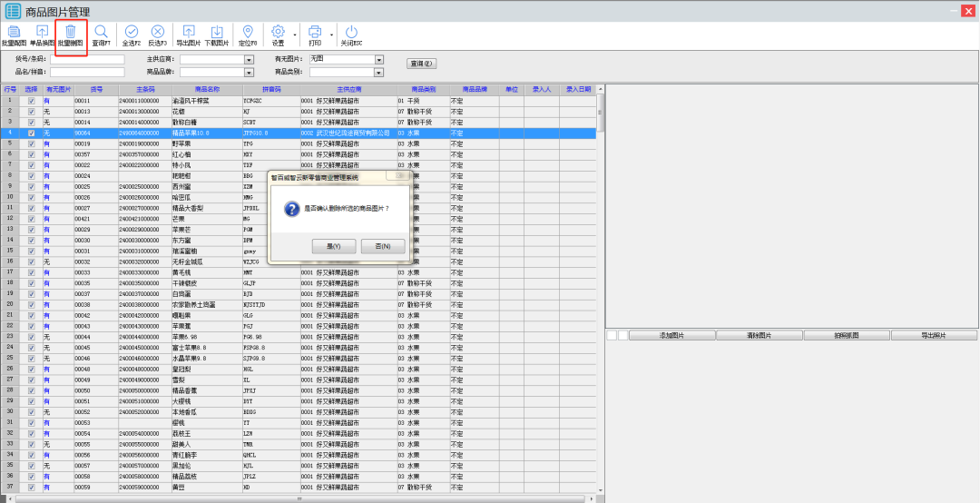This screenshot has height=503, width=980.
Task: Click the 批量配图 toolbar icon
Action: click(x=14, y=35)
